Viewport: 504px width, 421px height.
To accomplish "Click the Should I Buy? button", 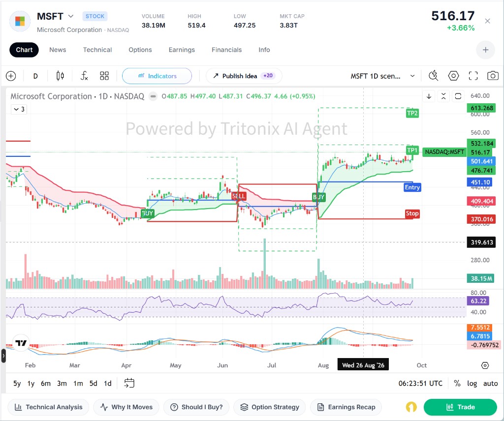I will click(x=196, y=407).
